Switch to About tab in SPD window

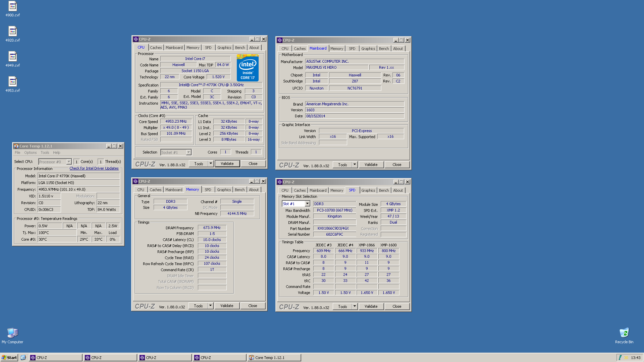click(398, 190)
